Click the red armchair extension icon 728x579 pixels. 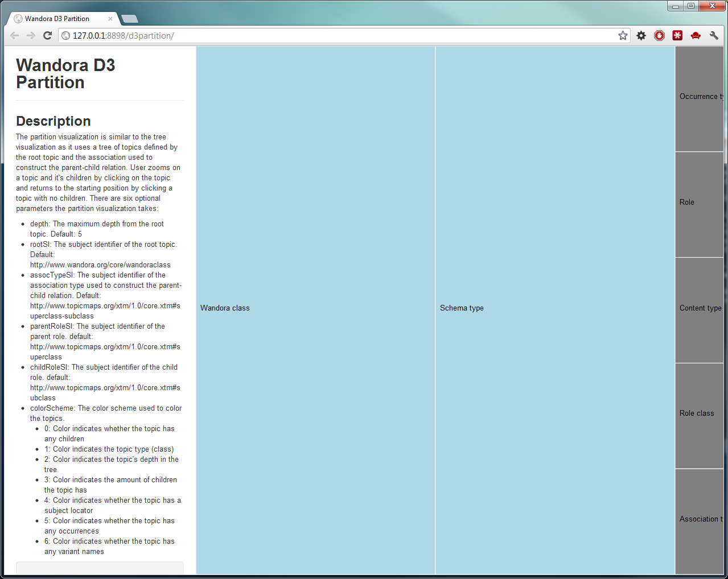[696, 35]
